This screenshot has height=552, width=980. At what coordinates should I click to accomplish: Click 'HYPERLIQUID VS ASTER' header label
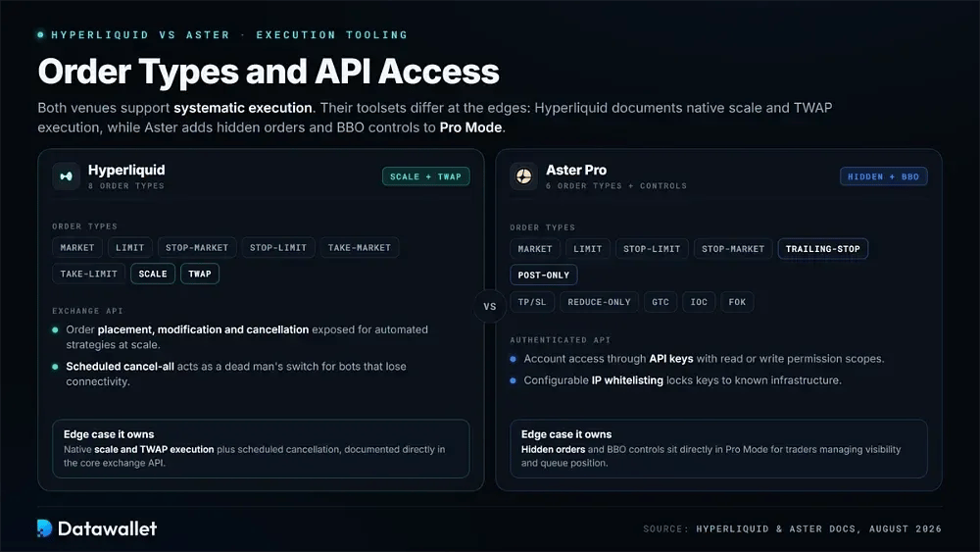pyautogui.click(x=140, y=35)
